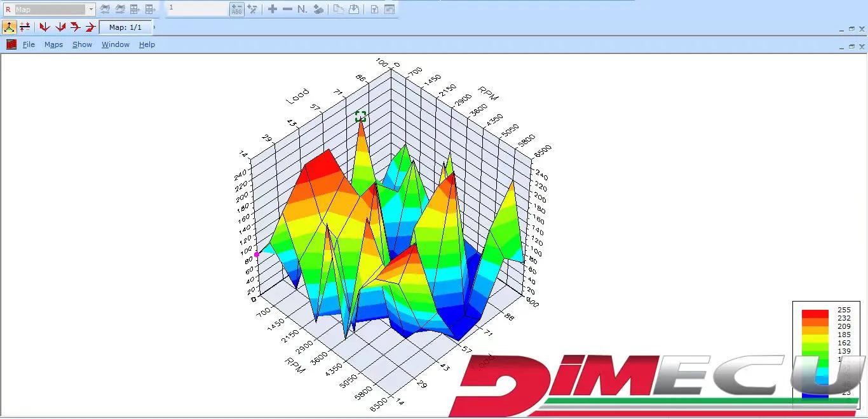This screenshot has width=868, height=419.
Task: Click the plus increment icon in toolbar
Action: (272, 10)
